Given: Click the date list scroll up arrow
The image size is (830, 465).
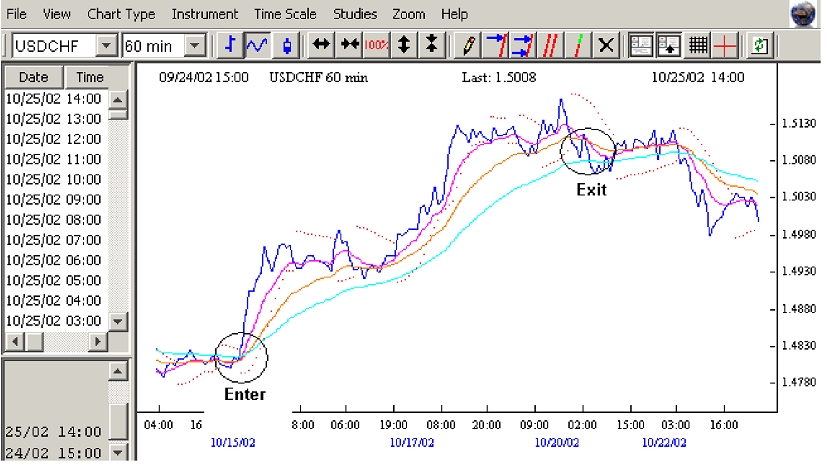Looking at the screenshot, I should [x=118, y=100].
